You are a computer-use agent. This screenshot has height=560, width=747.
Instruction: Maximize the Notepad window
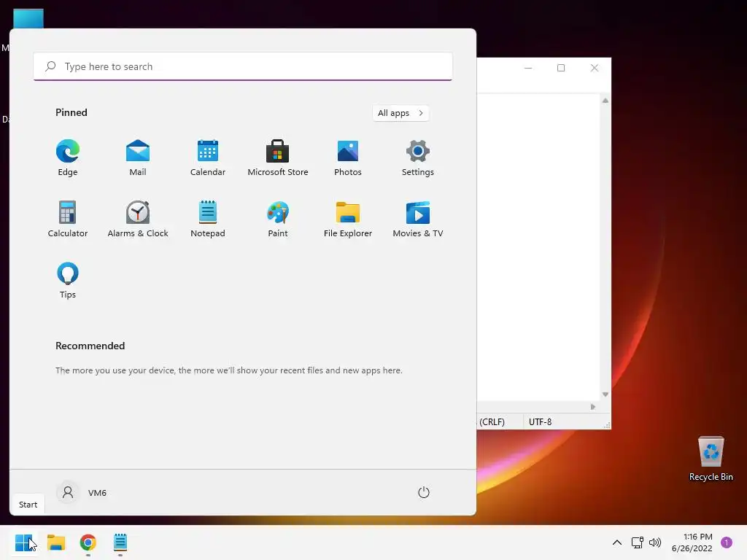tap(561, 68)
